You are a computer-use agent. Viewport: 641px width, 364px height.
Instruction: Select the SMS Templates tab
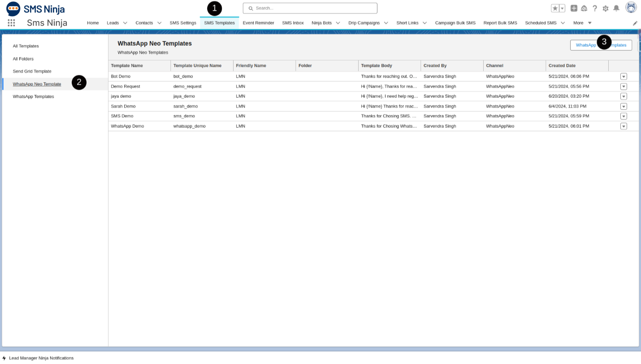click(219, 23)
